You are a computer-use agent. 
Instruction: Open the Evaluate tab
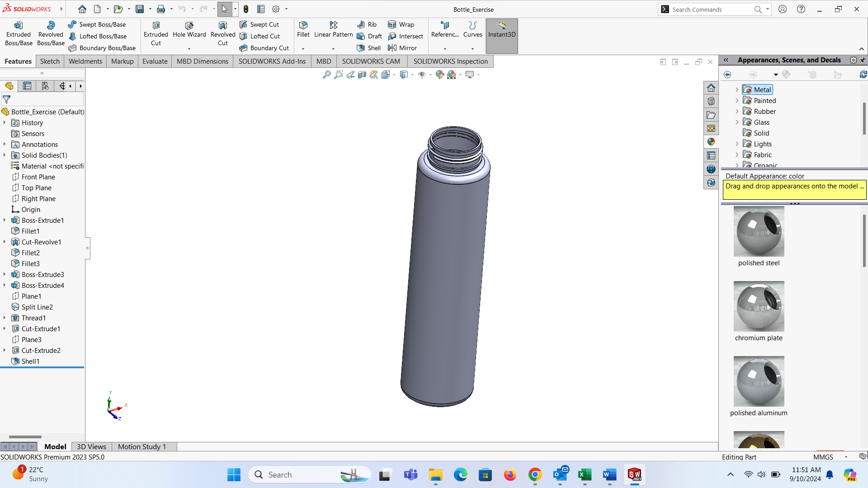pyautogui.click(x=155, y=61)
